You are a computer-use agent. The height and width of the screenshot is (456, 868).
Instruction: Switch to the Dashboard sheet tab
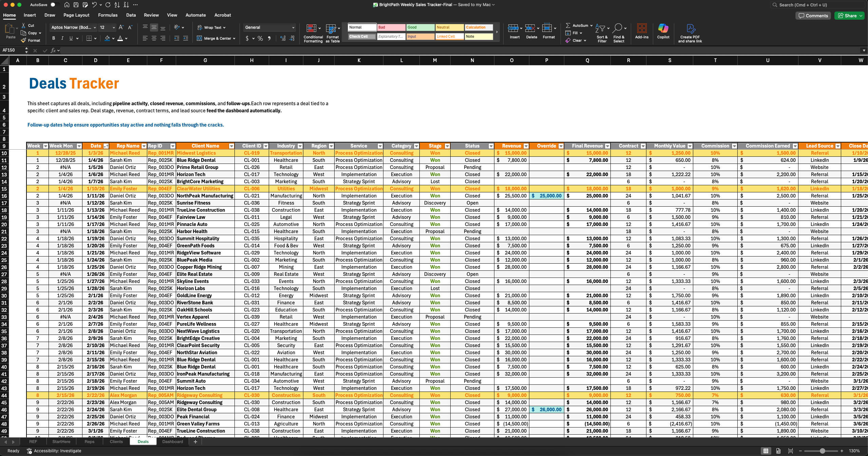click(172, 441)
